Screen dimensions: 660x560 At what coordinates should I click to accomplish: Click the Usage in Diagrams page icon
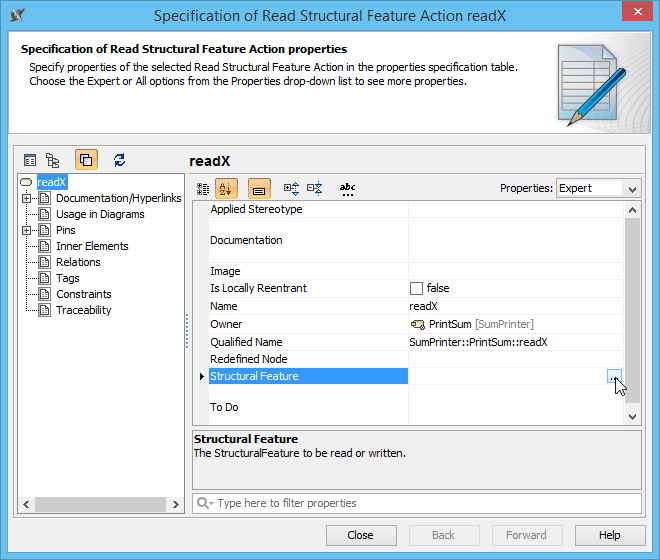click(x=44, y=214)
